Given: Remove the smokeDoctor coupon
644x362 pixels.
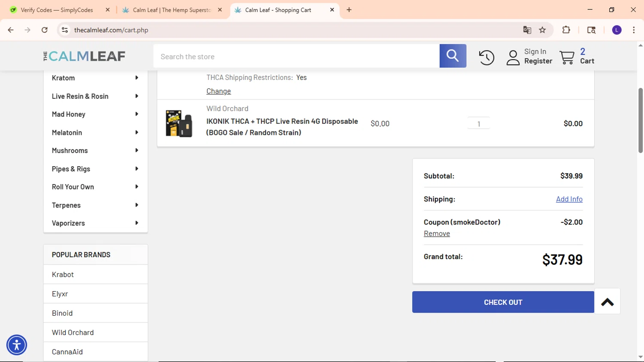Looking at the screenshot, I should 437,233.
